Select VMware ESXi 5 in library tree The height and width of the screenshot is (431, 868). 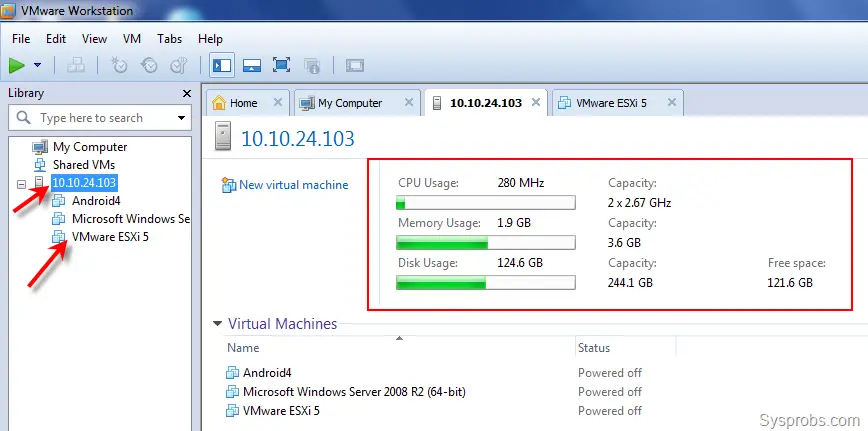(x=110, y=237)
